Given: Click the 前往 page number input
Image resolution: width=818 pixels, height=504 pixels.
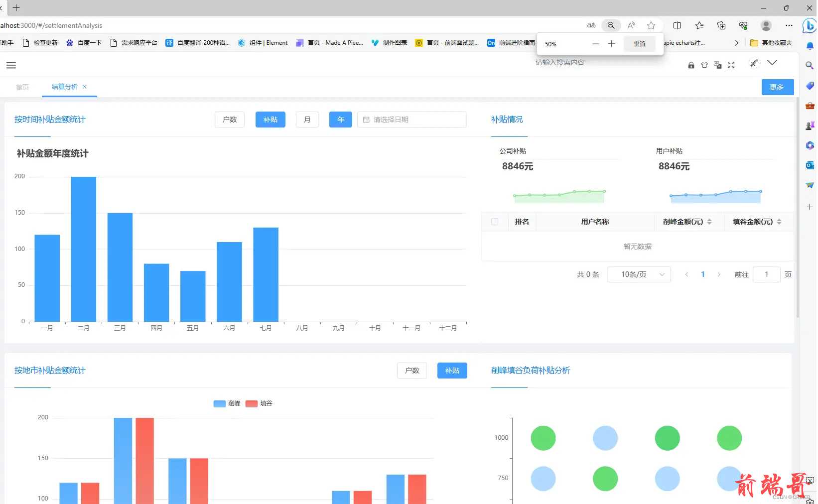Looking at the screenshot, I should [x=766, y=274].
